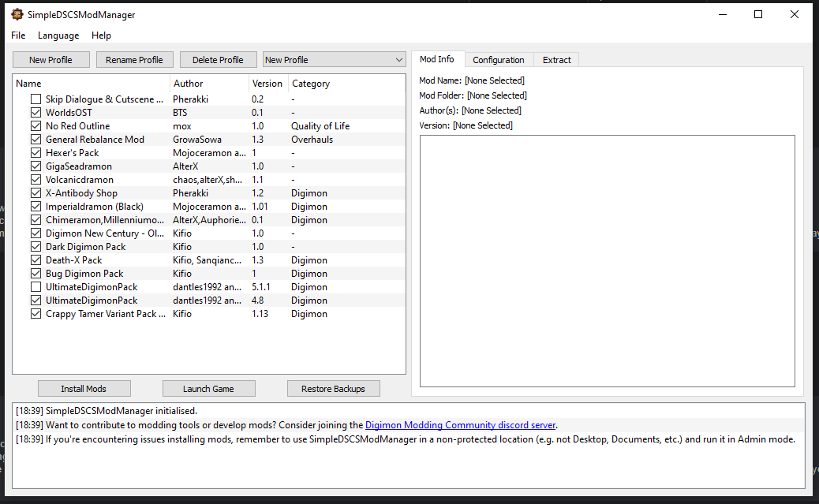Click the Launch Game button
The width and height of the screenshot is (819, 504).
tap(208, 389)
